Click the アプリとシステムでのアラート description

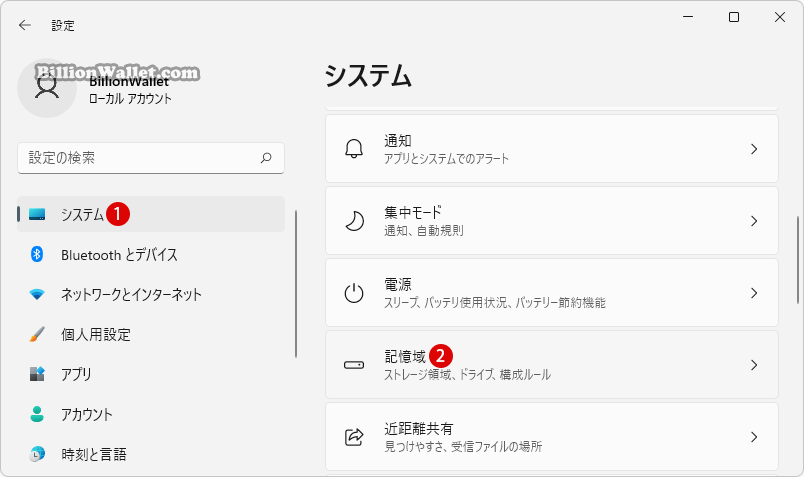coord(446,158)
